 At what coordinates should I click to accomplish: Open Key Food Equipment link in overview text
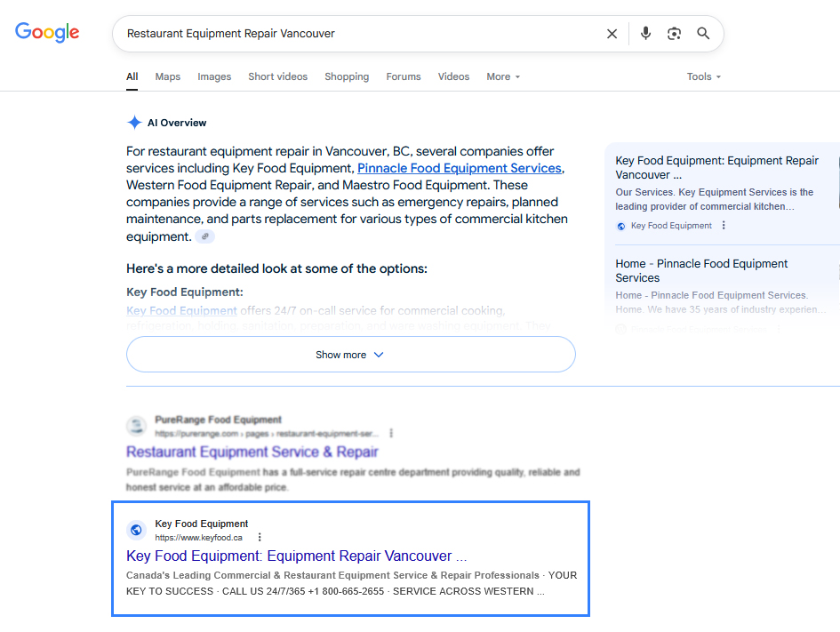[x=181, y=310]
